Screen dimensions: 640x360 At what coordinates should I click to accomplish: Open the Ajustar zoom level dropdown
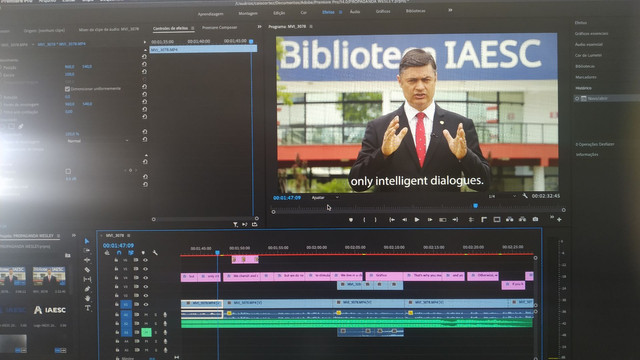point(325,198)
